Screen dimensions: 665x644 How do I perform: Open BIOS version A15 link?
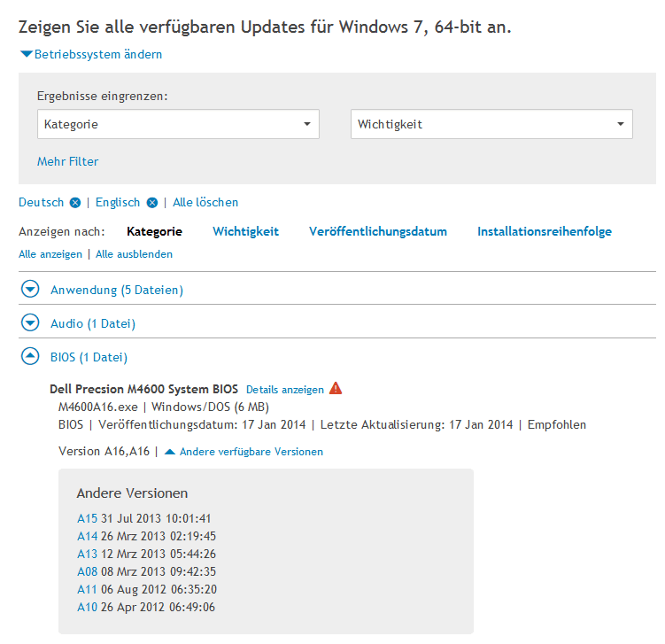[x=88, y=518]
